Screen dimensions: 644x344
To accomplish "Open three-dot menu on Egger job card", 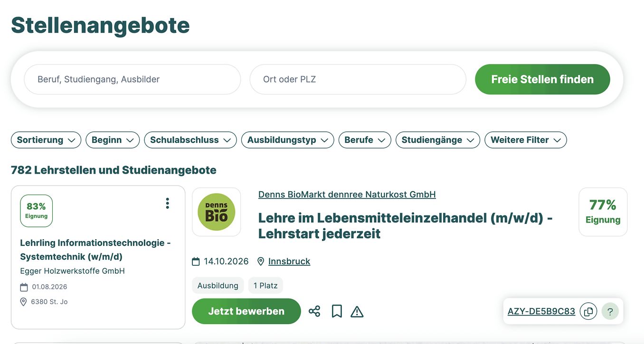I will pyautogui.click(x=167, y=204).
